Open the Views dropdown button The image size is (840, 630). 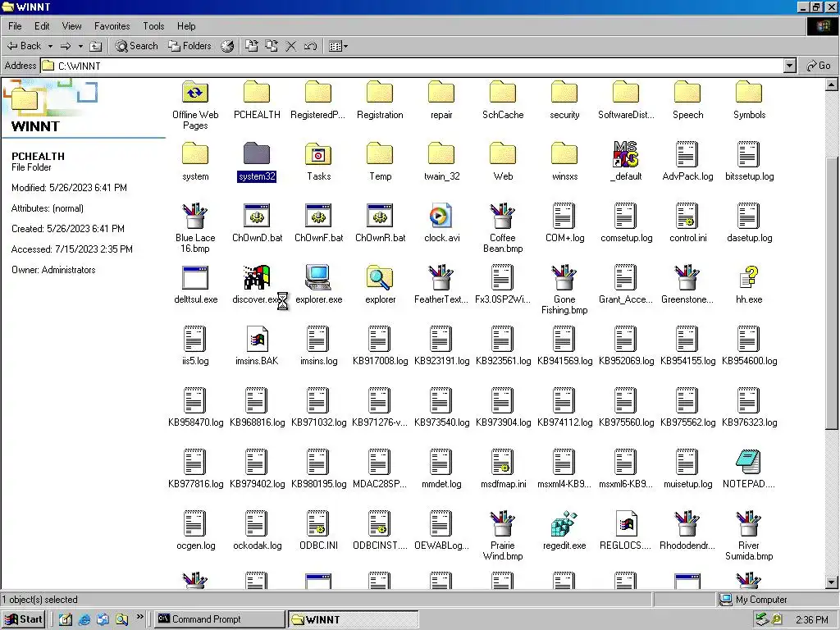click(338, 46)
